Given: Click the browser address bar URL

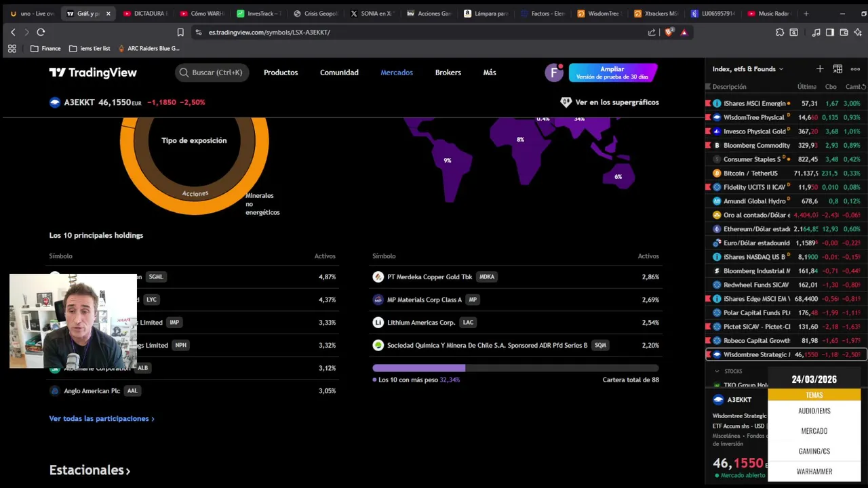Looking at the screenshot, I should [x=270, y=32].
